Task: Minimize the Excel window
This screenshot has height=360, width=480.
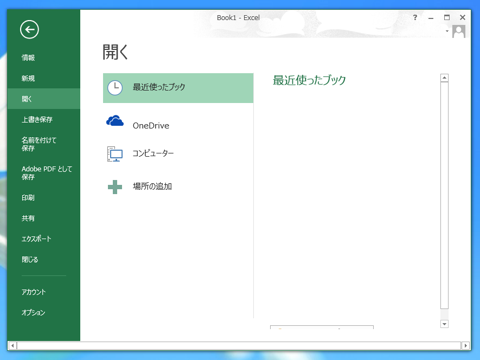Action: 431,18
